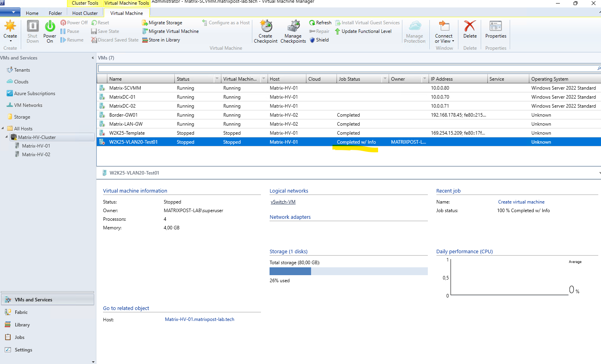Image resolution: width=601 pixels, height=364 pixels.
Task: Open the Create virtual machine job link
Action: (521, 202)
